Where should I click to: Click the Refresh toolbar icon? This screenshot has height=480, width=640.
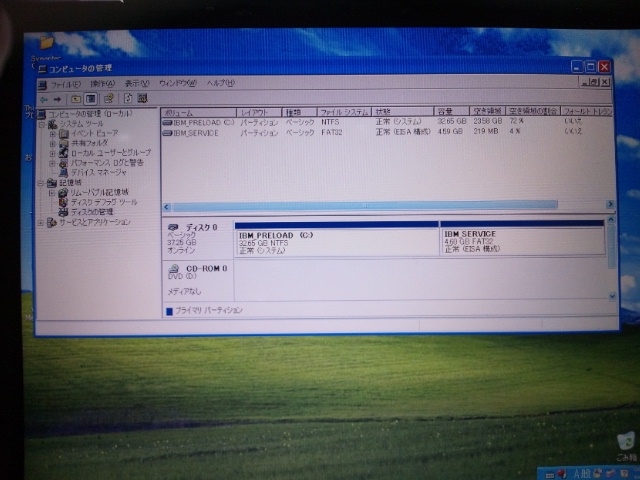(x=128, y=98)
